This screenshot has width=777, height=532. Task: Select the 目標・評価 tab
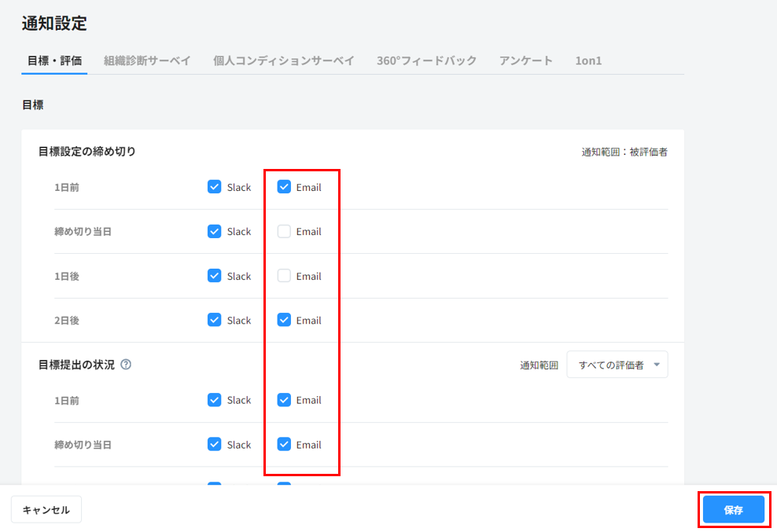[54, 61]
